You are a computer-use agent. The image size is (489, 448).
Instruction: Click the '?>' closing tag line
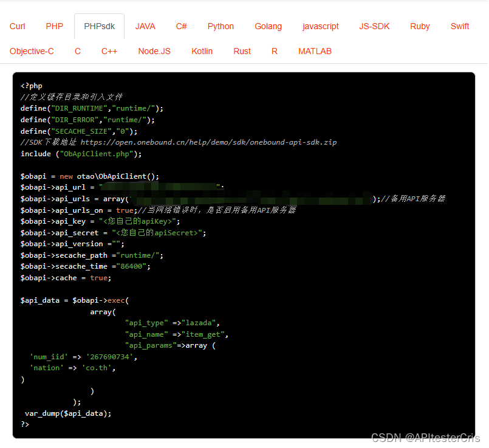coord(25,424)
